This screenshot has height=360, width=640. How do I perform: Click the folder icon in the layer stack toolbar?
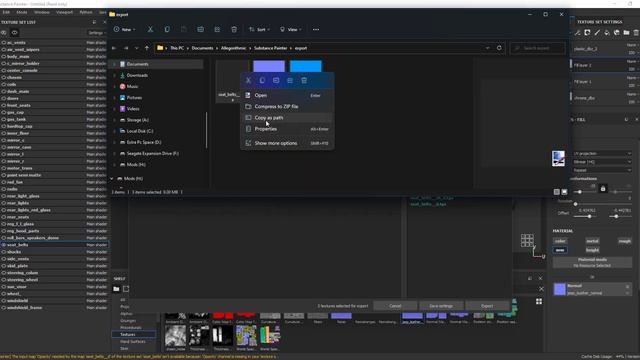626,33
